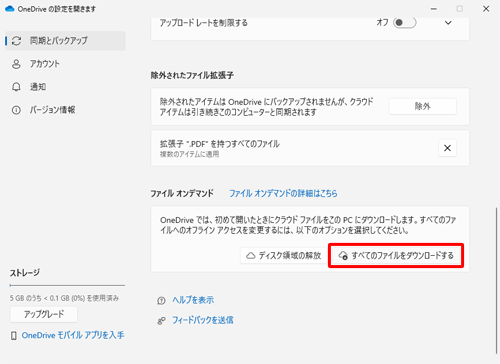Click the feedback icon beside フィードバックを送信
Screen dimensions: 500x364
click(161, 321)
